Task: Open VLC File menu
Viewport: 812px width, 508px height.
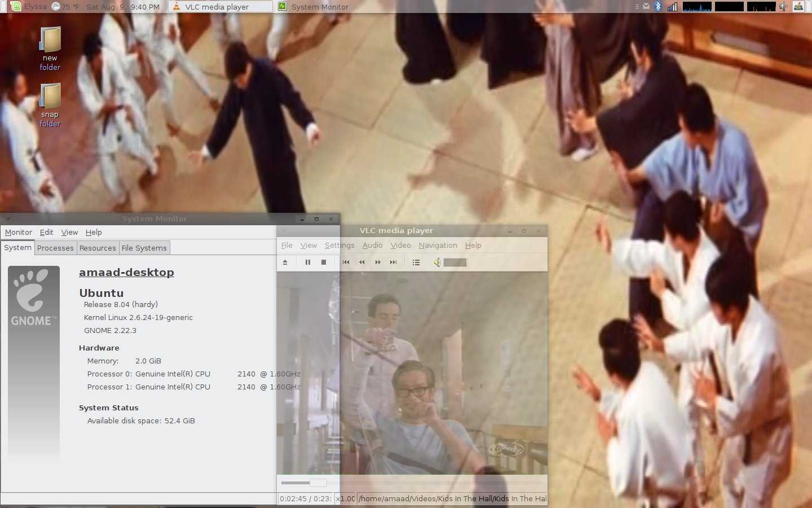Action: pyautogui.click(x=287, y=246)
